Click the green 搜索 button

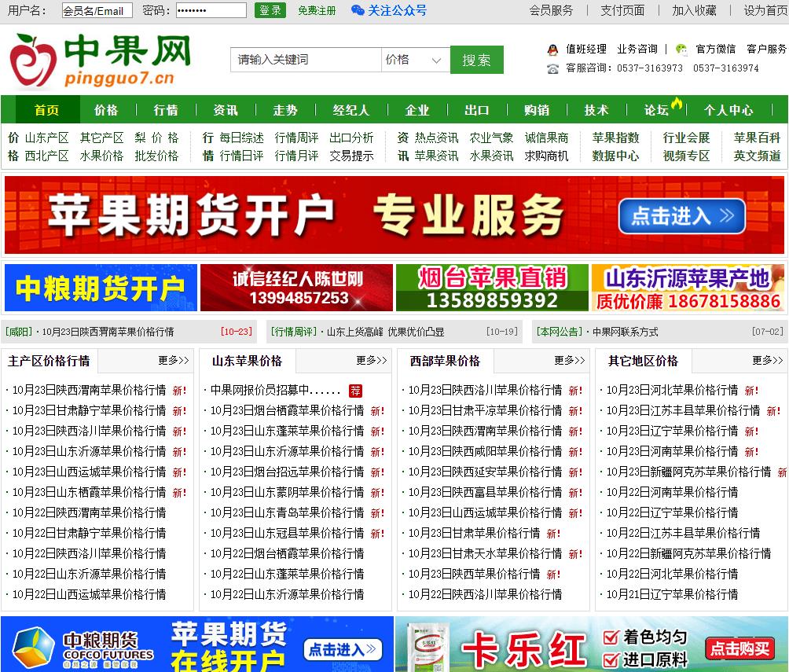click(x=476, y=60)
